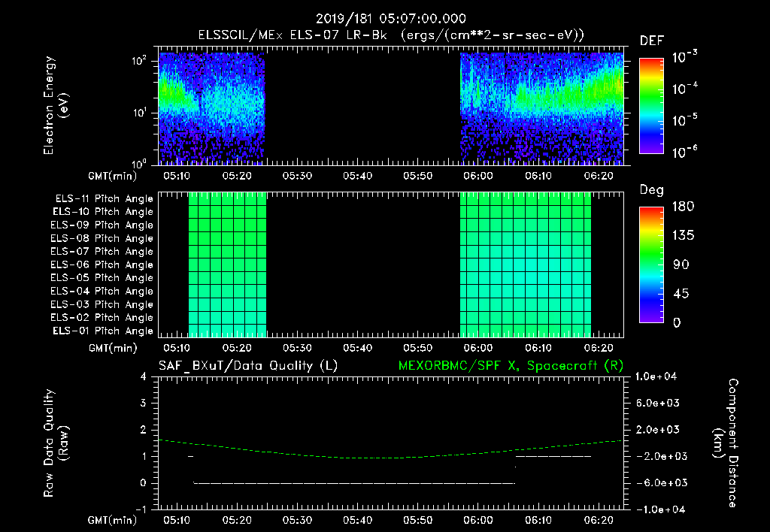Viewport: 770px width, 532px height.
Task: Click the left pitch angle grid block
Action: [x=227, y=265]
